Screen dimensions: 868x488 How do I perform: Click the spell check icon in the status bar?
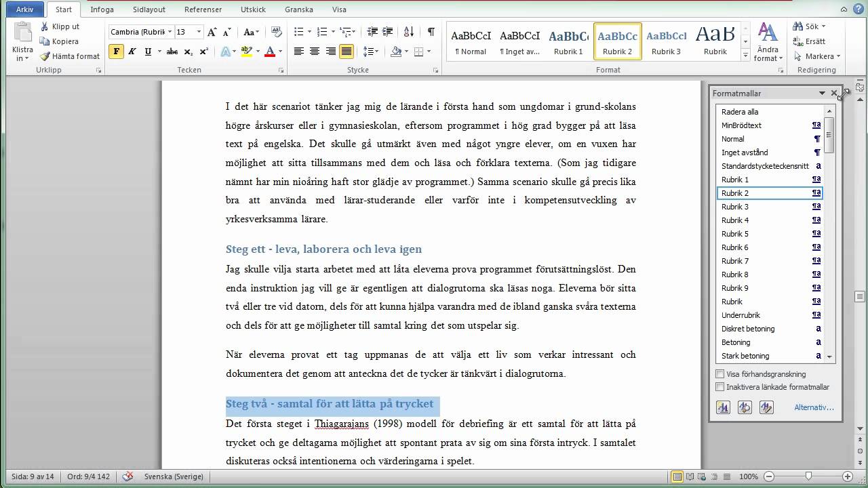(x=127, y=476)
